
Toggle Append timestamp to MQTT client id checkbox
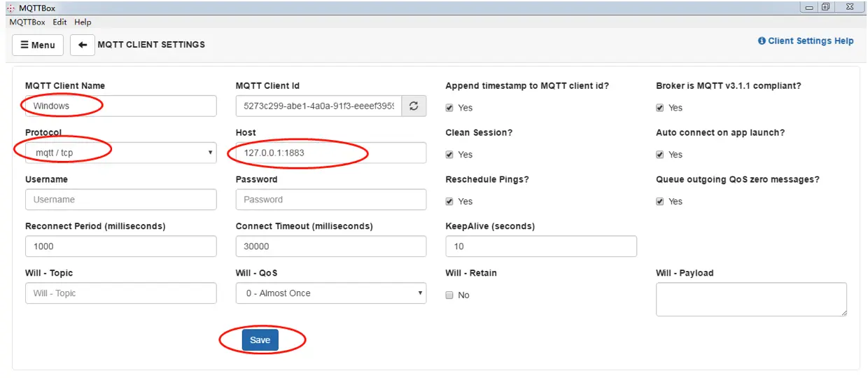pos(450,108)
